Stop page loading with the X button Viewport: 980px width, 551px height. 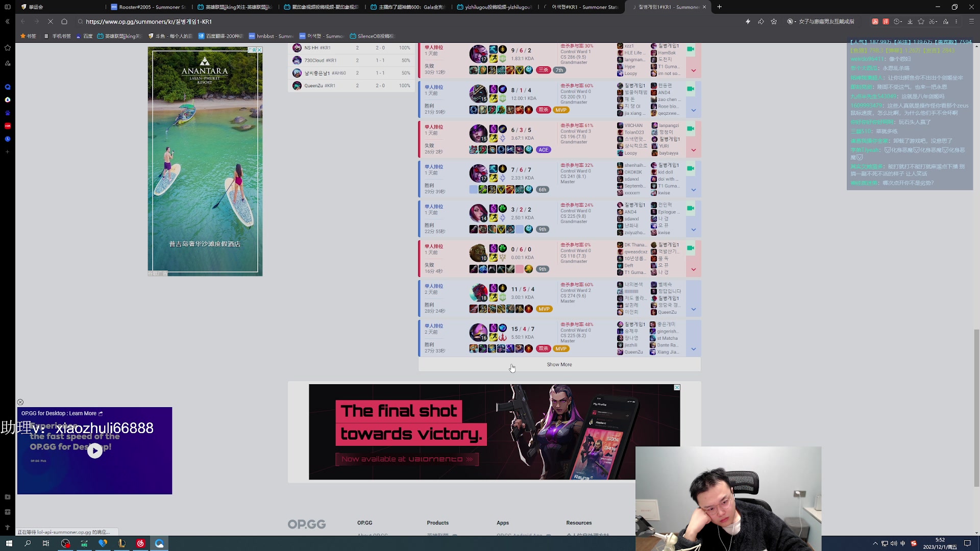pyautogui.click(x=50, y=21)
